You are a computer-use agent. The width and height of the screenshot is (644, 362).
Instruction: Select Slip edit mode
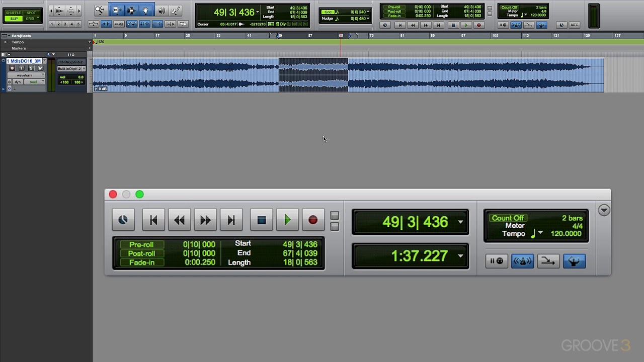[14, 19]
